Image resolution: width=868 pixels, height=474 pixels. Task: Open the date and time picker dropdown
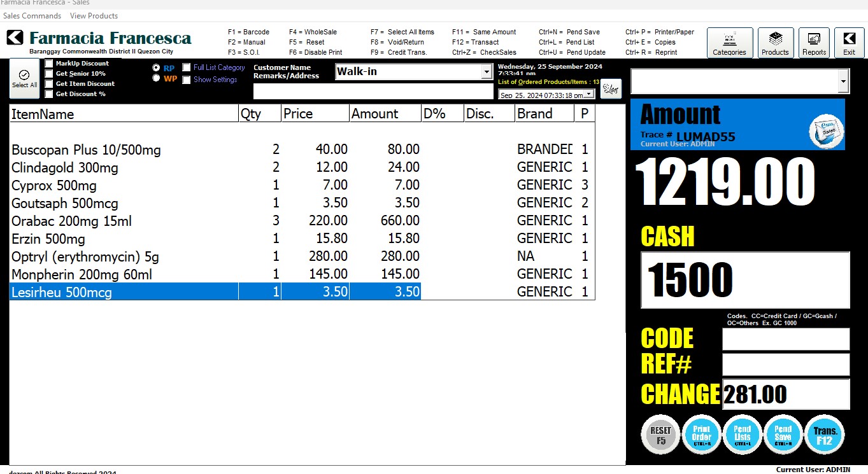click(x=588, y=95)
